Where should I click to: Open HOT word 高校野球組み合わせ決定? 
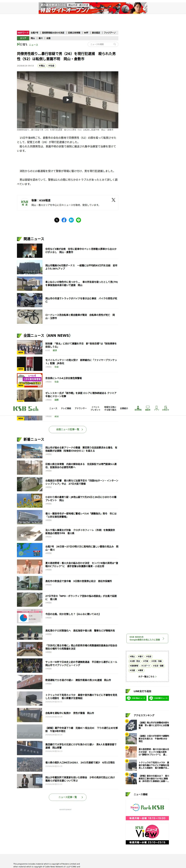(53, 33)
